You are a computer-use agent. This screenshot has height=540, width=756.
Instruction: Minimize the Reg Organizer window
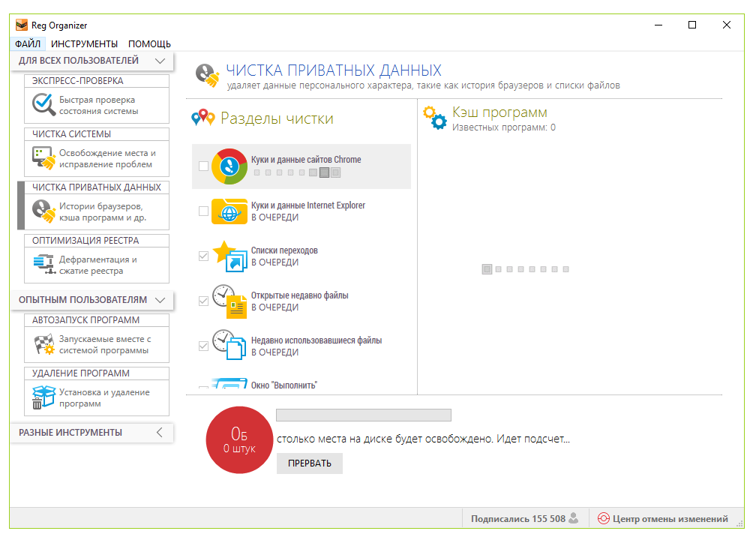pyautogui.click(x=658, y=25)
